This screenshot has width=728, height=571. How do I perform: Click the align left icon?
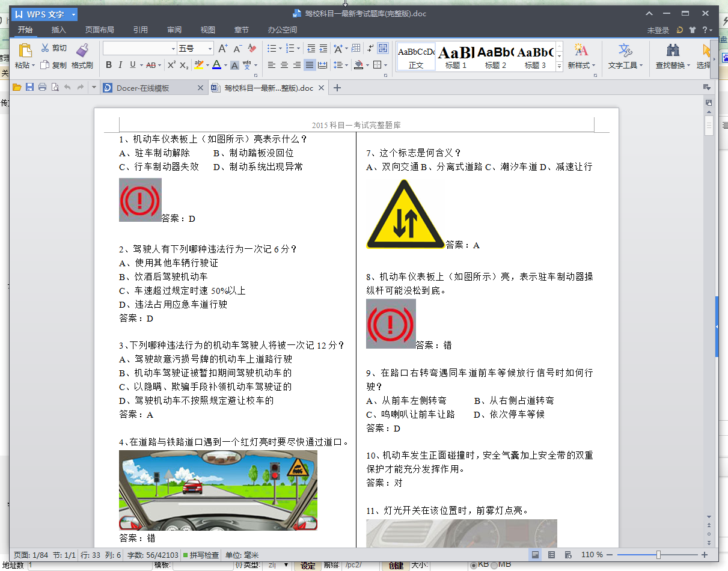click(x=272, y=65)
